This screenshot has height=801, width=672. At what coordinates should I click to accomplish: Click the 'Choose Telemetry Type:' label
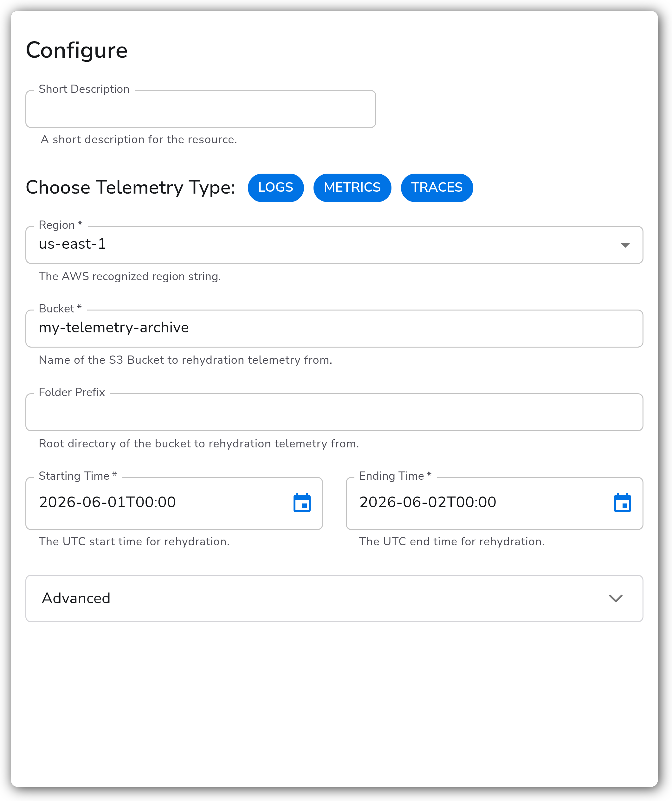[x=131, y=188]
